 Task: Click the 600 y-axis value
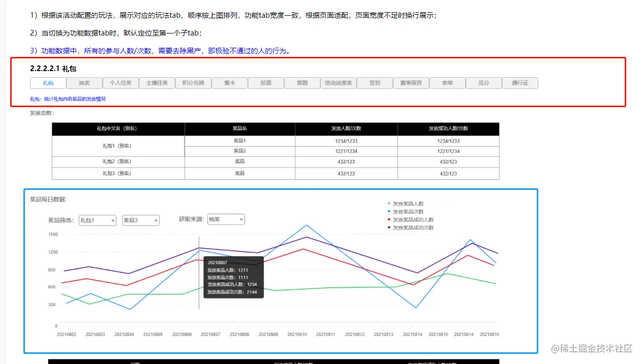coord(53,287)
